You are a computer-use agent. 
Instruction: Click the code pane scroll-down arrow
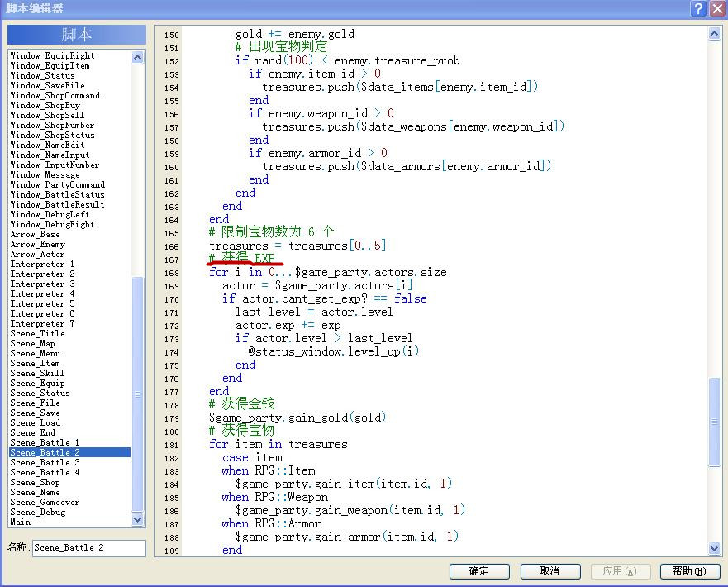tap(715, 548)
